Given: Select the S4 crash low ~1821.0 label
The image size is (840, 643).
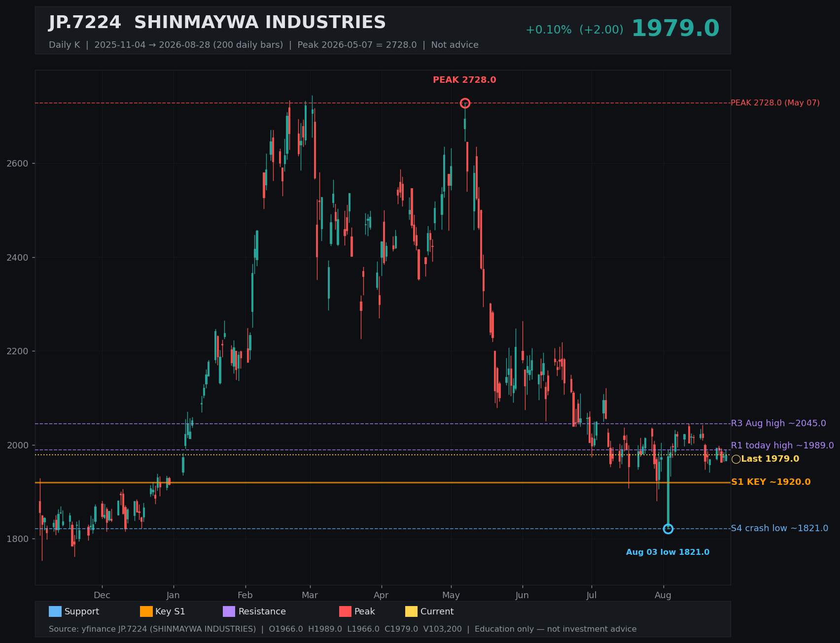Looking at the screenshot, I should [x=779, y=528].
